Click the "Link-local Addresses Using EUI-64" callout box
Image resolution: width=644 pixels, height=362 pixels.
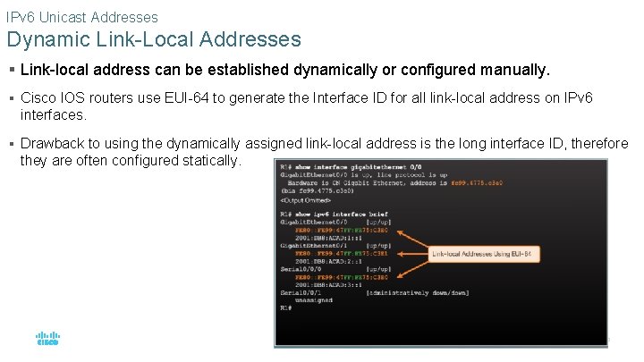(484, 255)
